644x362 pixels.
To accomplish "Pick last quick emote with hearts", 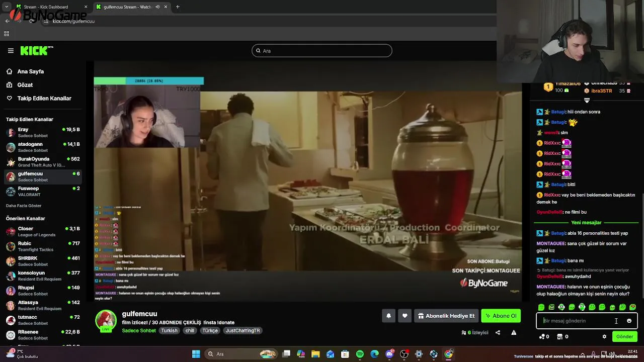I will pos(632,307).
